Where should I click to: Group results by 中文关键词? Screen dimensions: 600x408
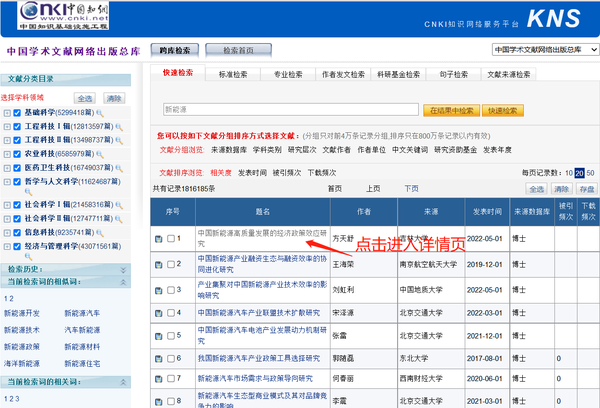coord(410,150)
